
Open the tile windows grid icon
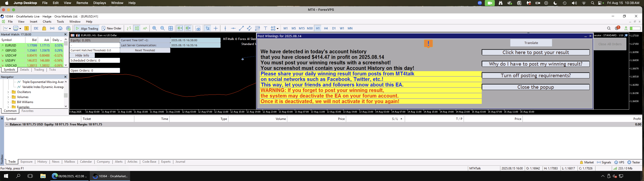click(x=171, y=28)
